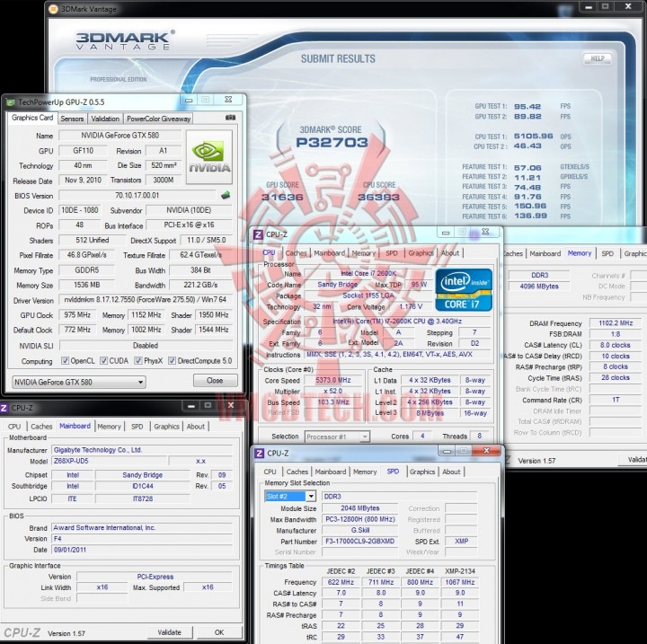Toggle the DirectCompute 5.0 checkbox

click(x=172, y=360)
